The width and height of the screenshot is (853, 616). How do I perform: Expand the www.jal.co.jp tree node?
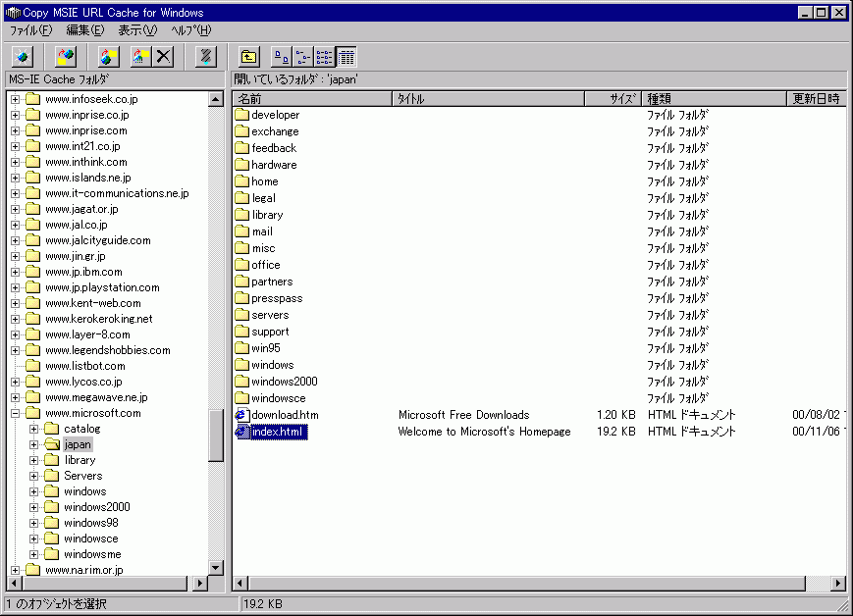point(16,225)
